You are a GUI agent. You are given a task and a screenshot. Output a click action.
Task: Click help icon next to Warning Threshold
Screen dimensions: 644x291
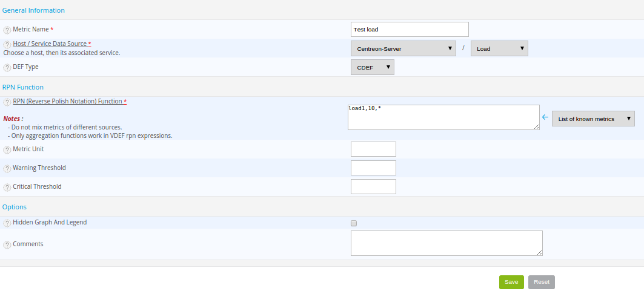point(7,168)
